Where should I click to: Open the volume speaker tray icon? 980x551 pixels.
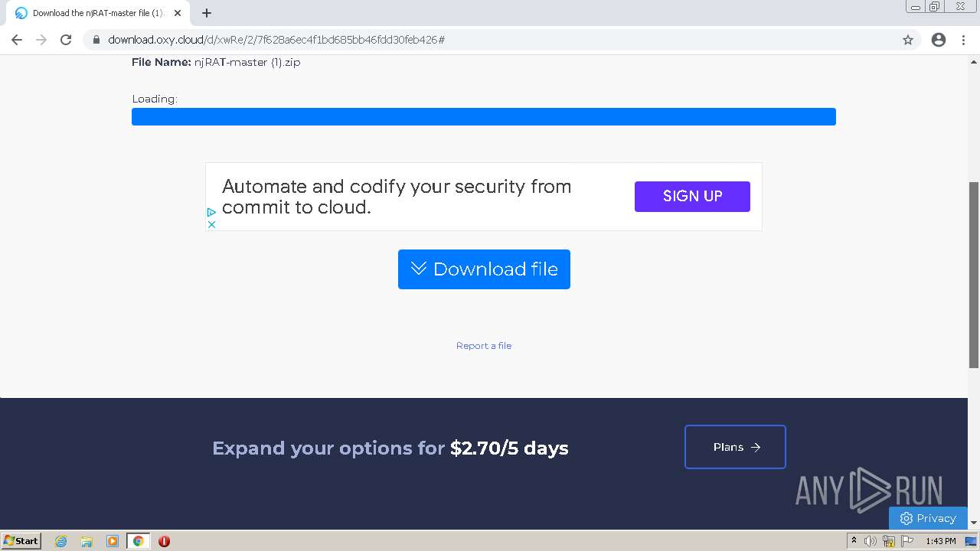coord(871,541)
